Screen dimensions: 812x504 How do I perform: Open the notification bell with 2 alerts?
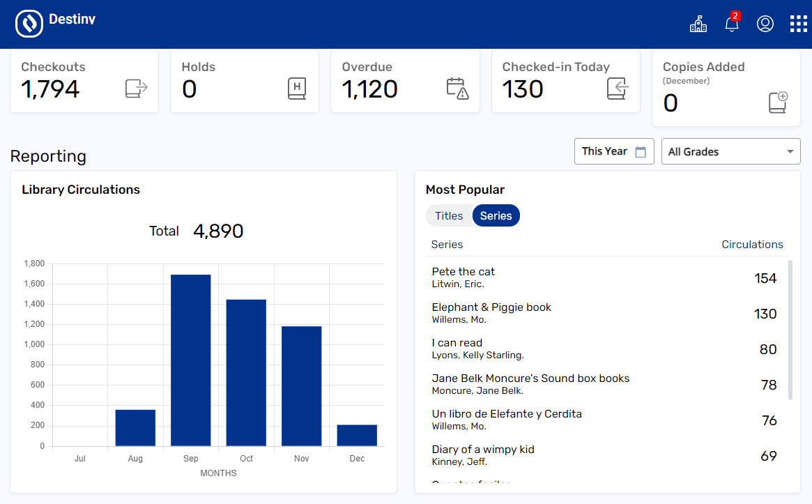point(731,23)
